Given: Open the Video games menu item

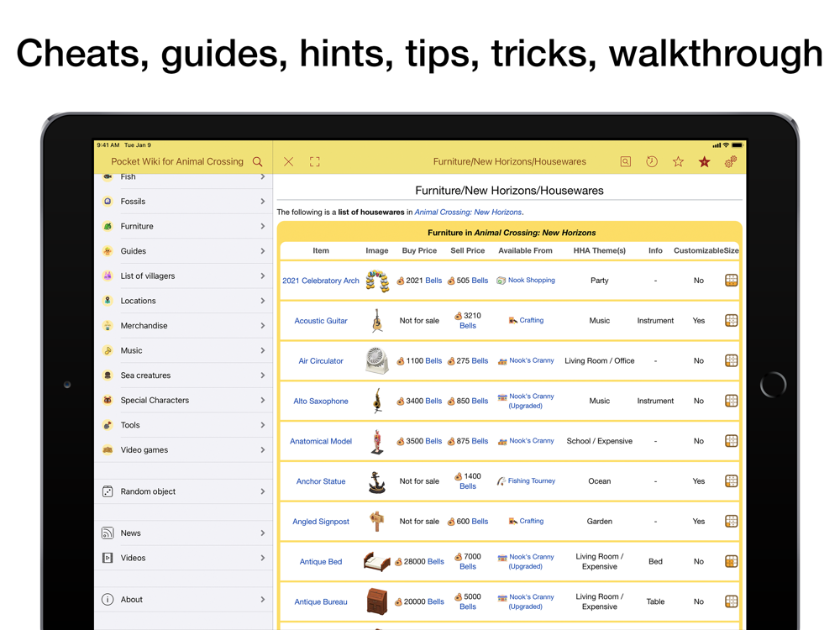Looking at the screenshot, I should tap(183, 450).
